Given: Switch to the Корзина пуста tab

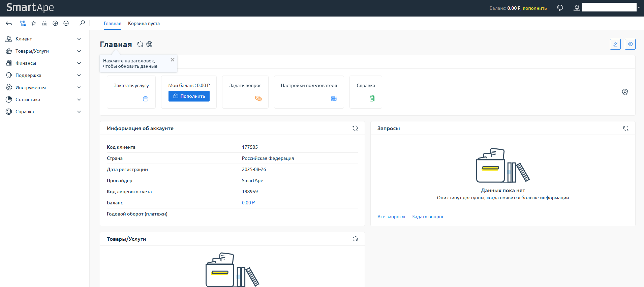Looking at the screenshot, I should [x=144, y=23].
